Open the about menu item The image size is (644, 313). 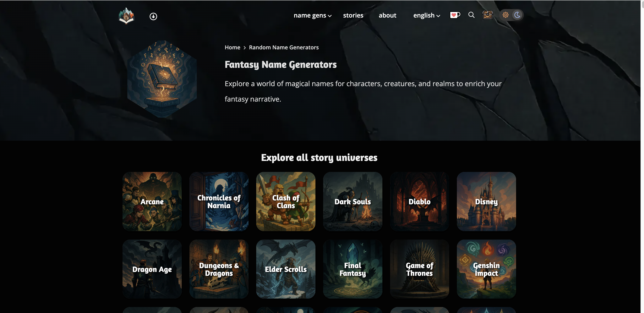pyautogui.click(x=387, y=15)
